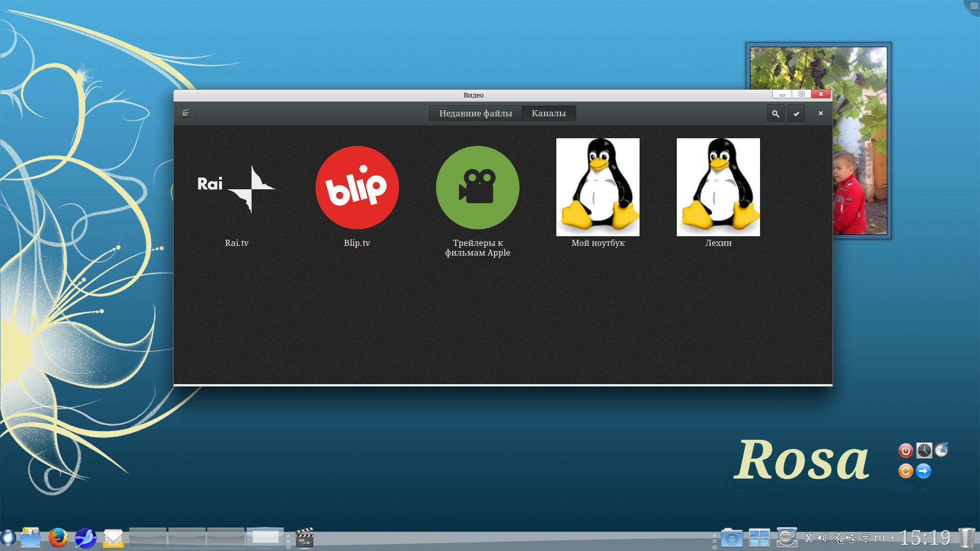Open the Videos app menu icon
The width and height of the screenshot is (980, 551).
click(185, 113)
